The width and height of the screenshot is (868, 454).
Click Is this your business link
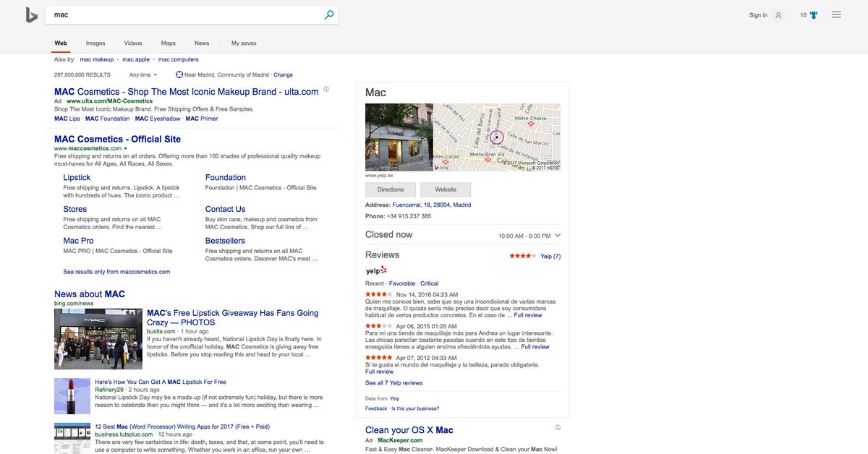pyautogui.click(x=414, y=408)
